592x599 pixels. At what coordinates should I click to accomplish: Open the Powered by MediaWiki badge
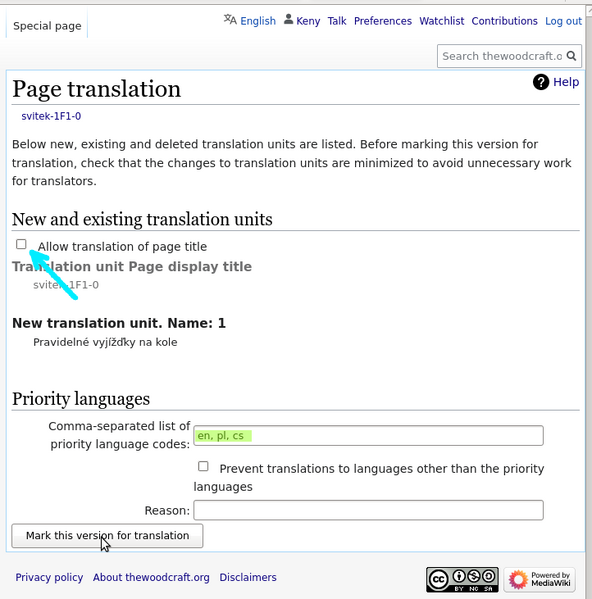(539, 580)
